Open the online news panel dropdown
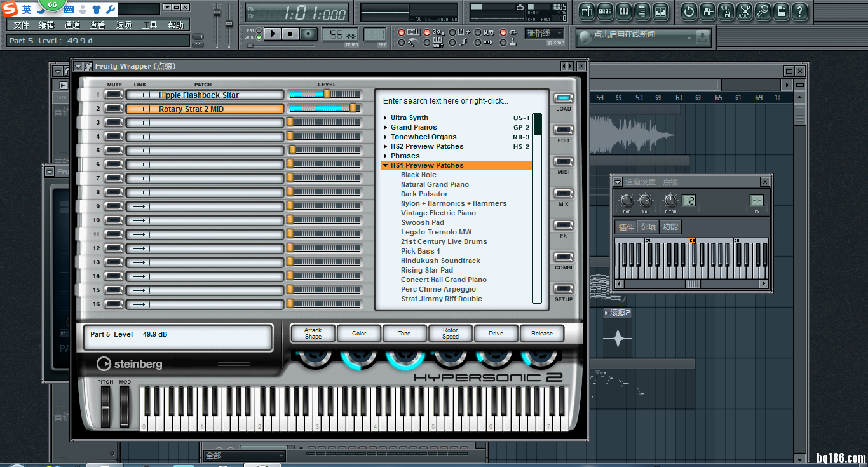The image size is (868, 467). click(x=689, y=38)
